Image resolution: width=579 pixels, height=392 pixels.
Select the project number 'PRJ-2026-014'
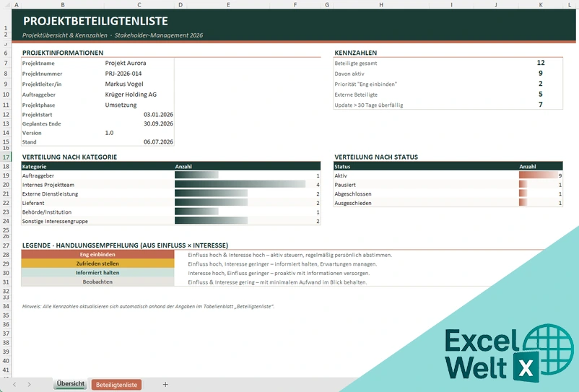[x=123, y=74]
